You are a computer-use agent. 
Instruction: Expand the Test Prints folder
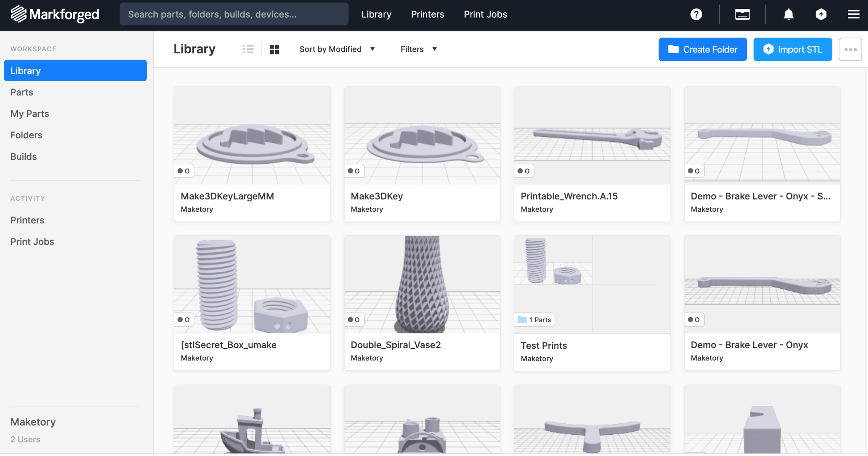pyautogui.click(x=534, y=319)
